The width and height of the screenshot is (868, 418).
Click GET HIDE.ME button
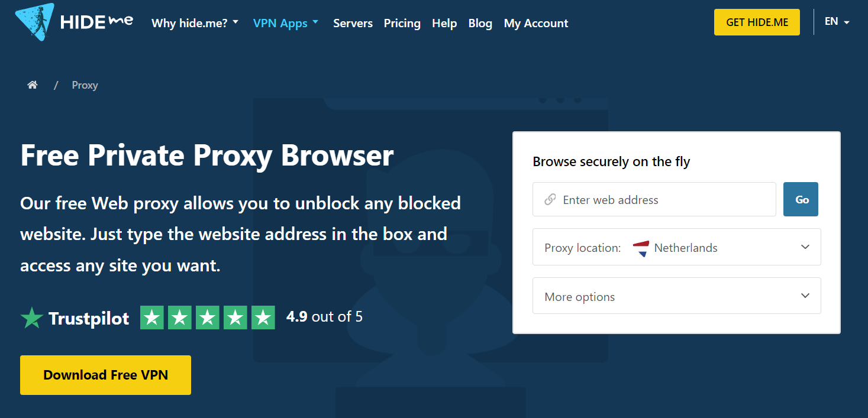tap(757, 22)
